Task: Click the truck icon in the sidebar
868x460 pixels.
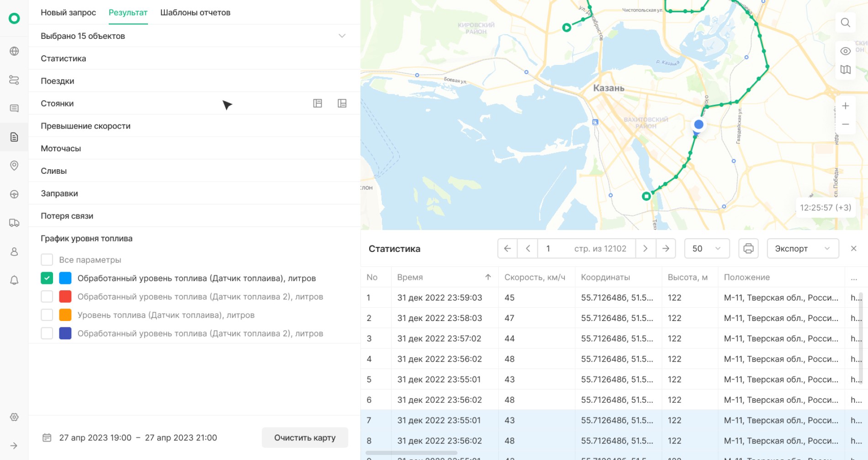Action: point(14,223)
